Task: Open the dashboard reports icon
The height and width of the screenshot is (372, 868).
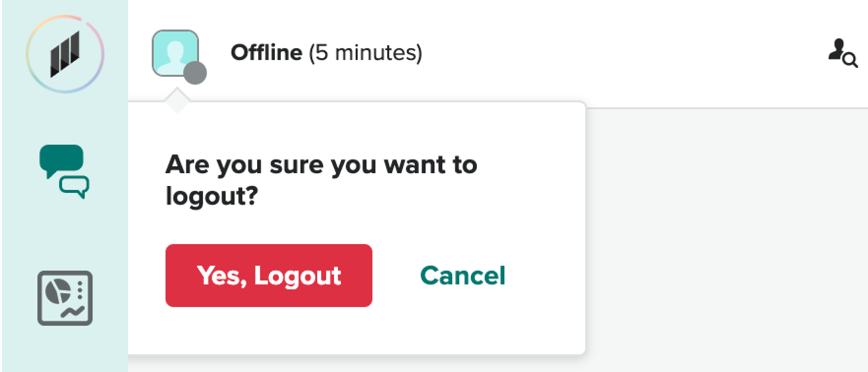Action: [65, 298]
